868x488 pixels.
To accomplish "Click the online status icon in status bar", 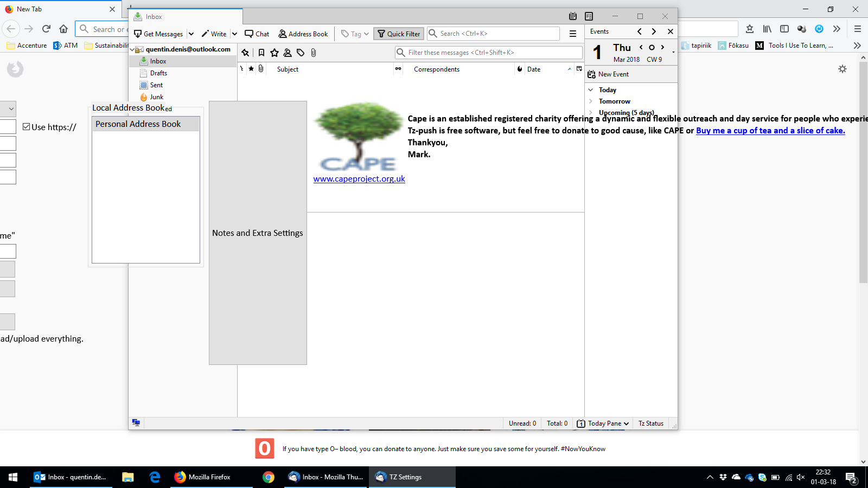I will (x=136, y=423).
